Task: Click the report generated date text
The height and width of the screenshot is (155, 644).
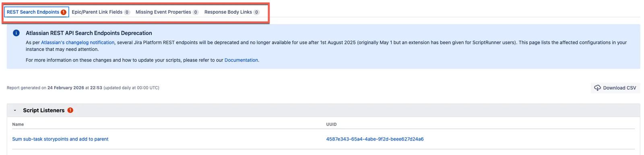Action: tap(83, 88)
